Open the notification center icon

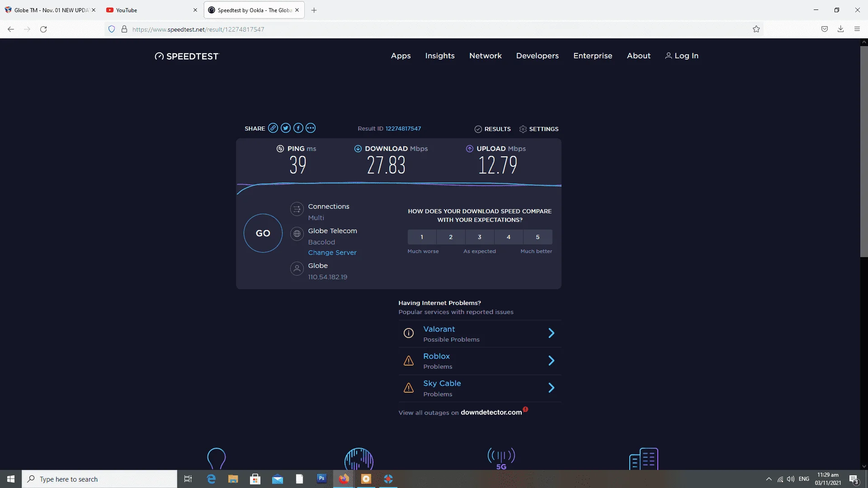(854, 479)
